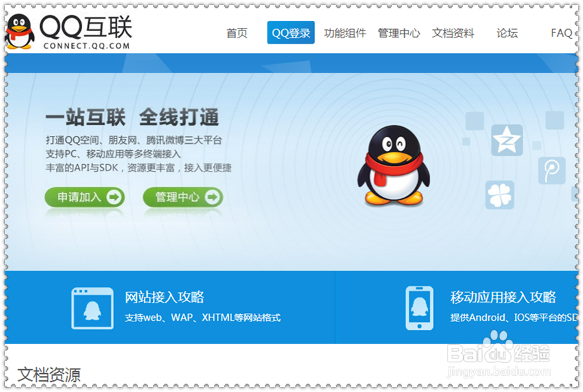
Task: Click the Pengyou P-shaped icon
Action: click(x=552, y=170)
